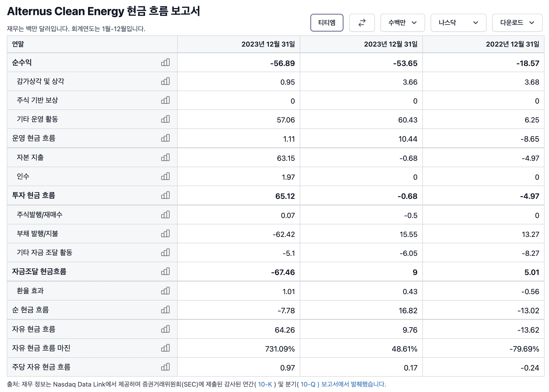The width and height of the screenshot is (549, 392).
Task: Toggle the 티티엠 (TTM) button
Action: coord(327,23)
